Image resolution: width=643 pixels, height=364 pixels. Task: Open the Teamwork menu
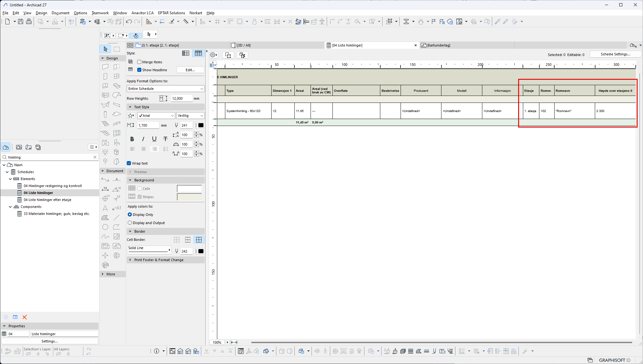[x=100, y=13]
